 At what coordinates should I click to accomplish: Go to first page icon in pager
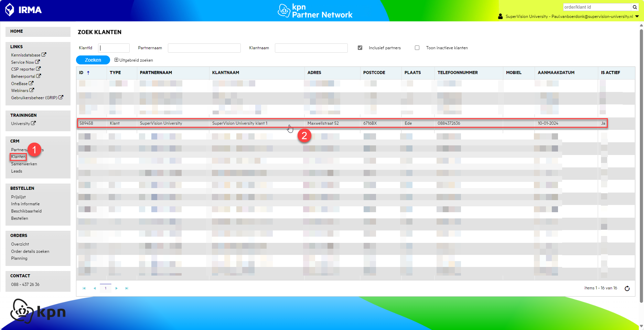pyautogui.click(x=84, y=288)
